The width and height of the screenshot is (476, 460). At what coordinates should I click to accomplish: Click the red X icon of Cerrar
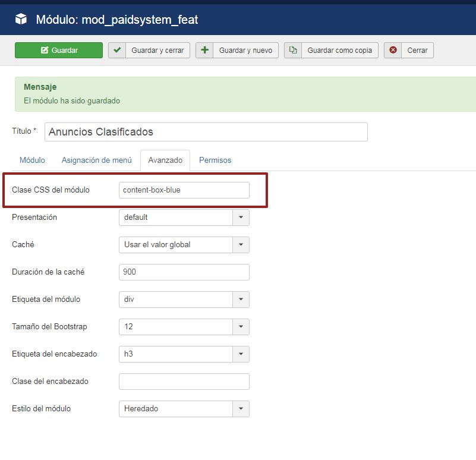(x=393, y=50)
